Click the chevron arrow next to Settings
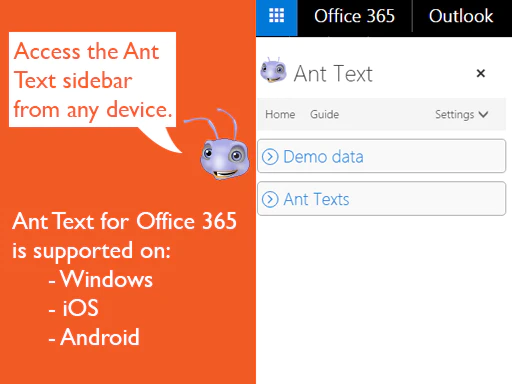 [483, 115]
